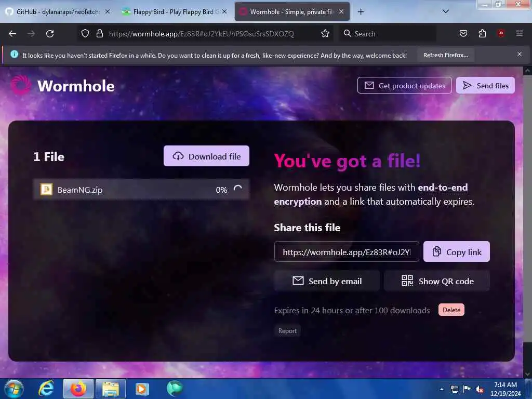Open Windows Media Player from taskbar

[x=142, y=389]
